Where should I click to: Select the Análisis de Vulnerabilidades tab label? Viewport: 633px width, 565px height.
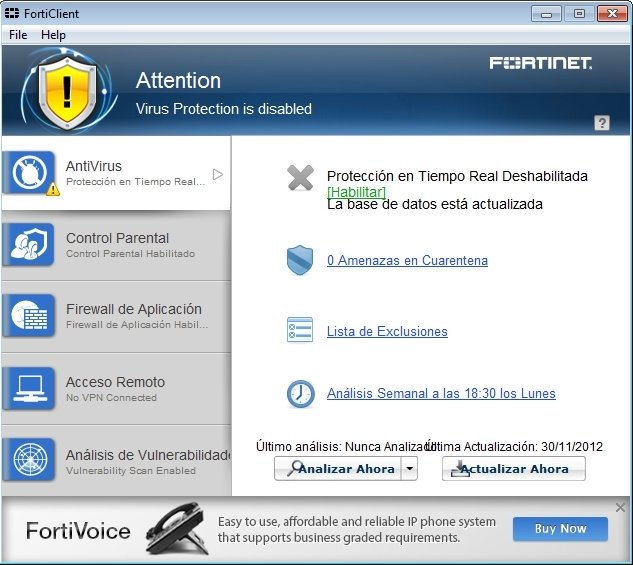pyautogui.click(x=148, y=455)
